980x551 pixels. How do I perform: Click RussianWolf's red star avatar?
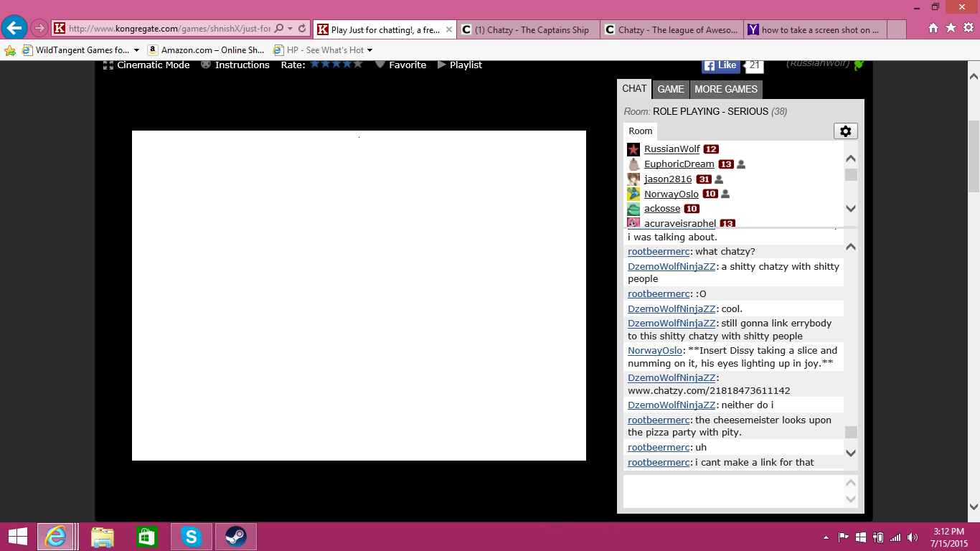pos(633,149)
